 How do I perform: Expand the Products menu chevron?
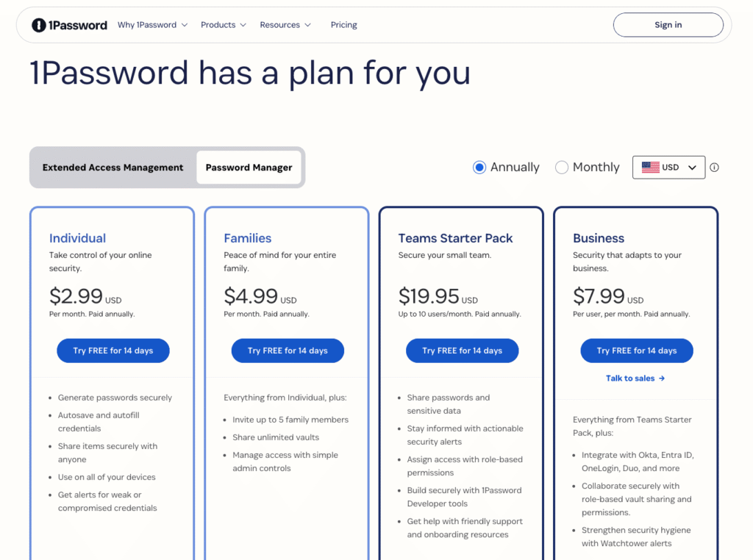coord(243,25)
